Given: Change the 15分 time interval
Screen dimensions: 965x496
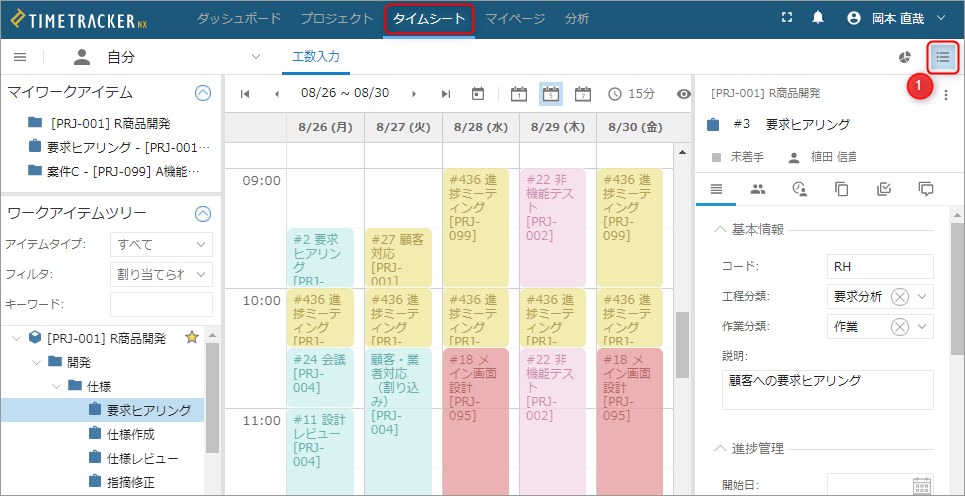Looking at the screenshot, I should 631,94.
